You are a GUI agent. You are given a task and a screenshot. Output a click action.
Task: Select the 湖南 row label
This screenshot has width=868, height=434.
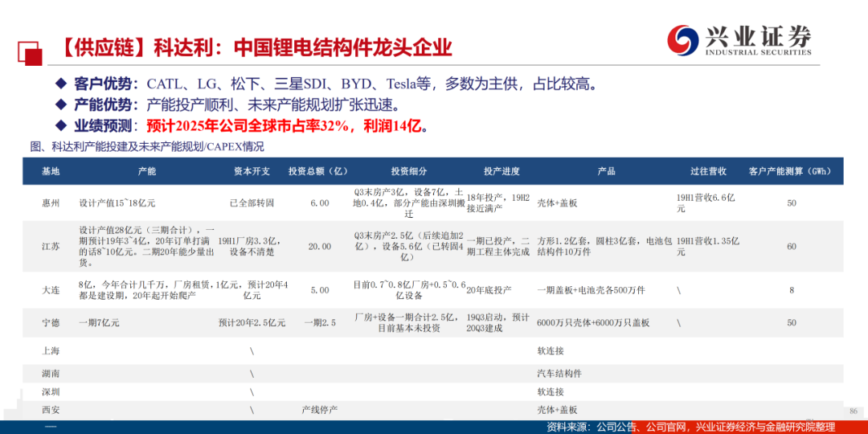[x=50, y=374]
